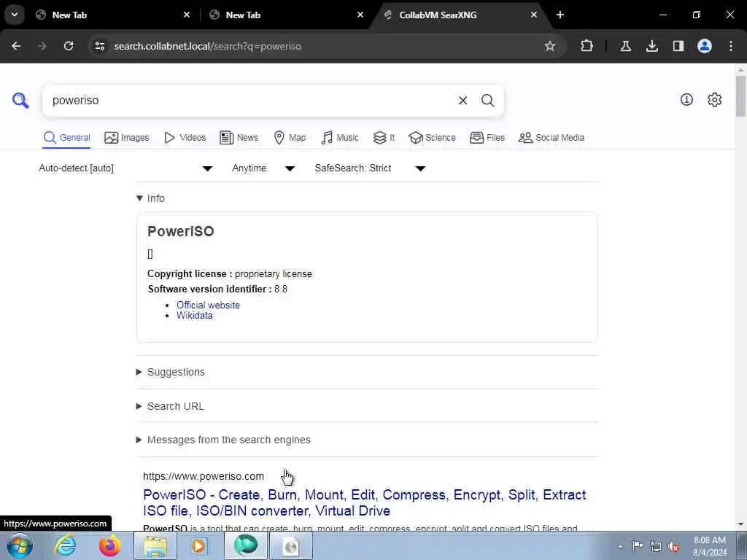747x560 pixels.
Task: Click the page vertical scrollbar thumb
Action: 740,96
